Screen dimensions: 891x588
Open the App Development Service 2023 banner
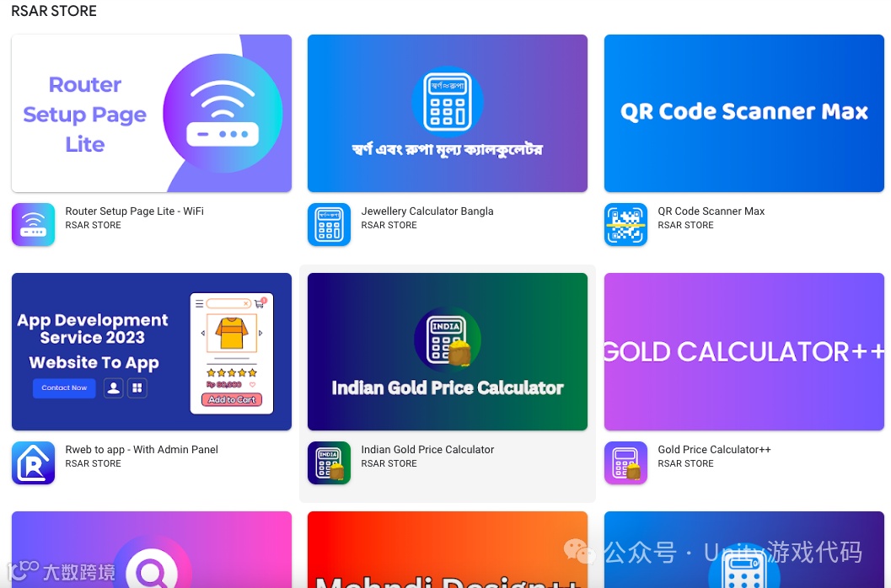pos(152,351)
